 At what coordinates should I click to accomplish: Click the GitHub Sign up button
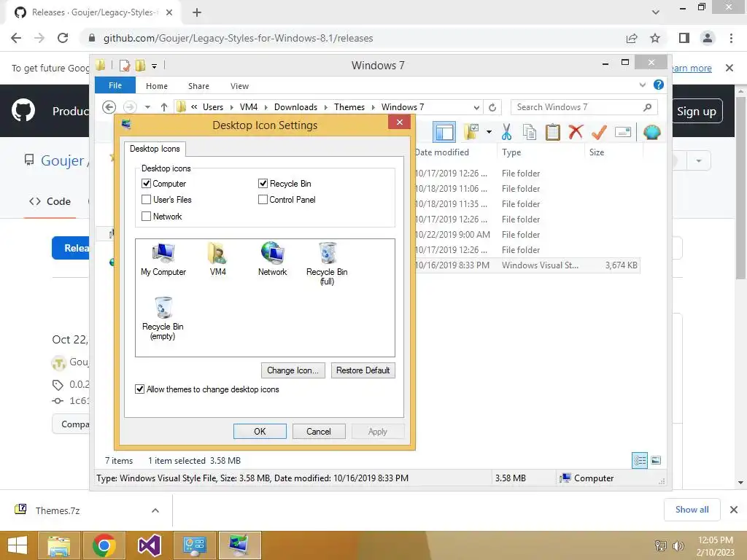pos(697,111)
